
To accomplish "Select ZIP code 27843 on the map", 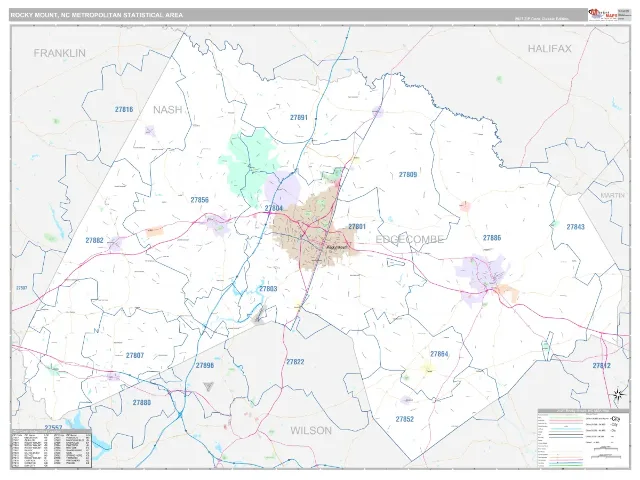I will pyautogui.click(x=576, y=227).
